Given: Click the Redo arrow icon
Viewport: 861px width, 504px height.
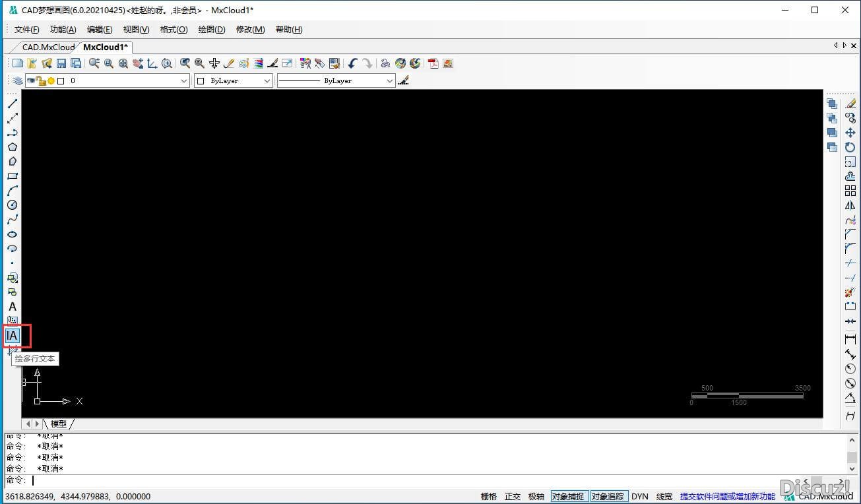Looking at the screenshot, I should (x=367, y=63).
